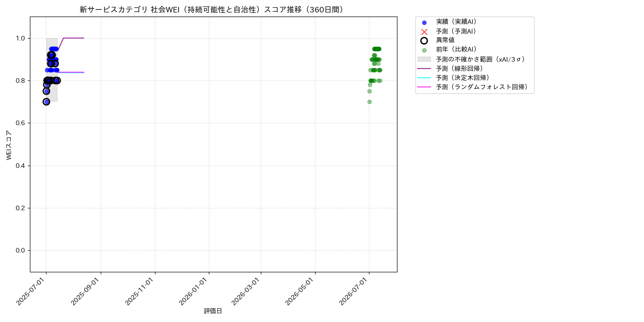Click the lowest outlier point at 0.7

tap(46, 102)
